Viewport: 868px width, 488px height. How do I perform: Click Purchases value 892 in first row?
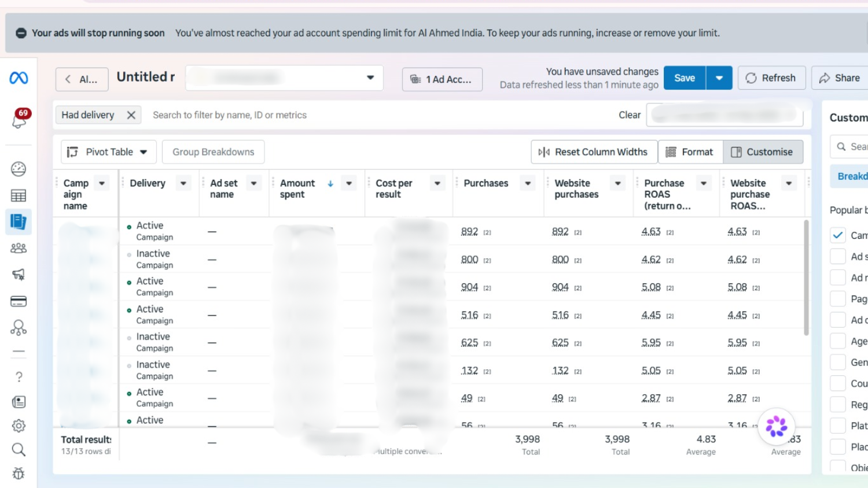pos(469,232)
